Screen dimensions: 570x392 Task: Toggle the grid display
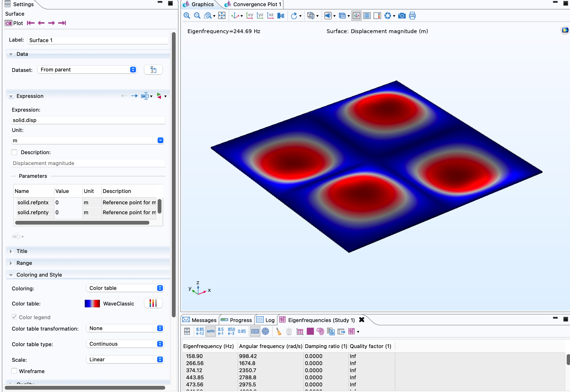click(x=367, y=16)
